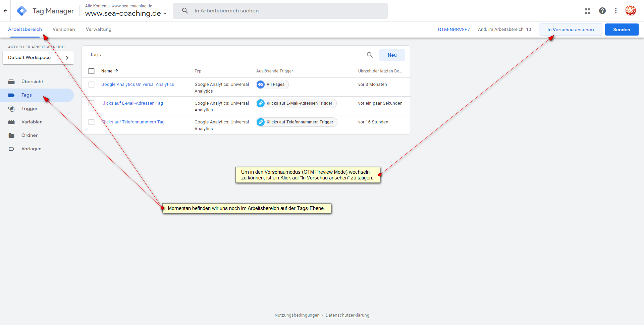Click the Typ column header

[x=198, y=71]
